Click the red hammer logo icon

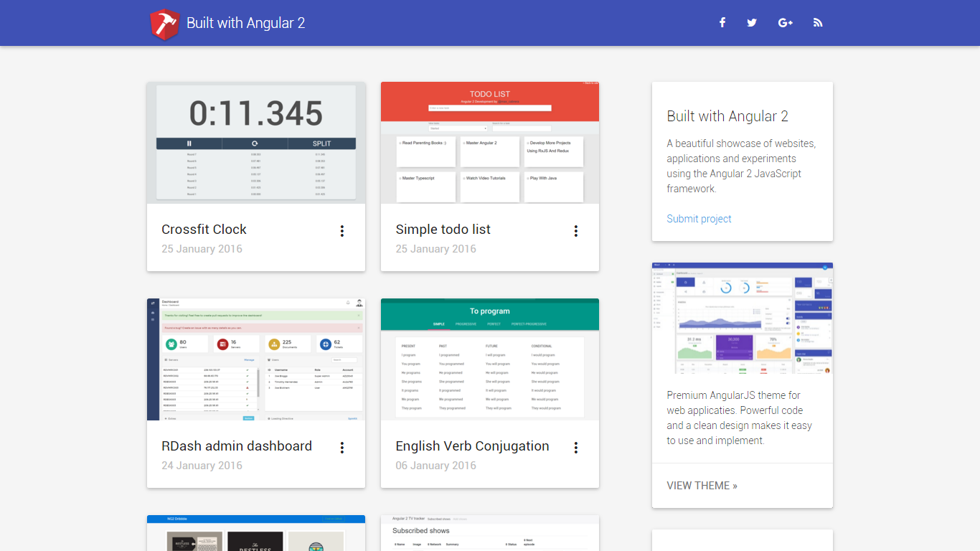(164, 22)
